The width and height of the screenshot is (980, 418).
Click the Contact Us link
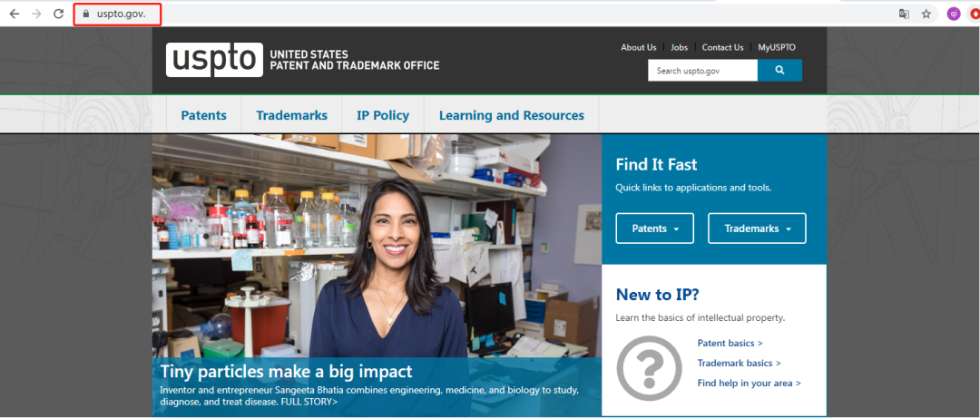pyautogui.click(x=722, y=47)
